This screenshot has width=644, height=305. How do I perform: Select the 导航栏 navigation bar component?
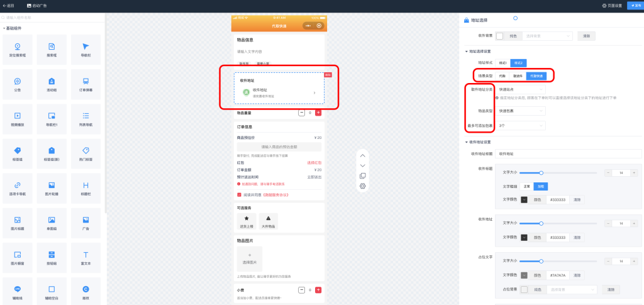(86, 50)
